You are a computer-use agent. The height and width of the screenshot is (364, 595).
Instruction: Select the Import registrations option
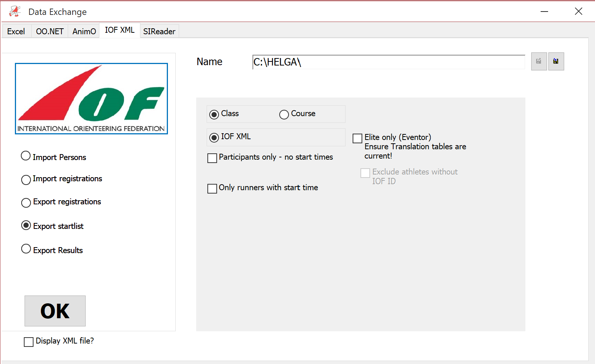click(26, 180)
